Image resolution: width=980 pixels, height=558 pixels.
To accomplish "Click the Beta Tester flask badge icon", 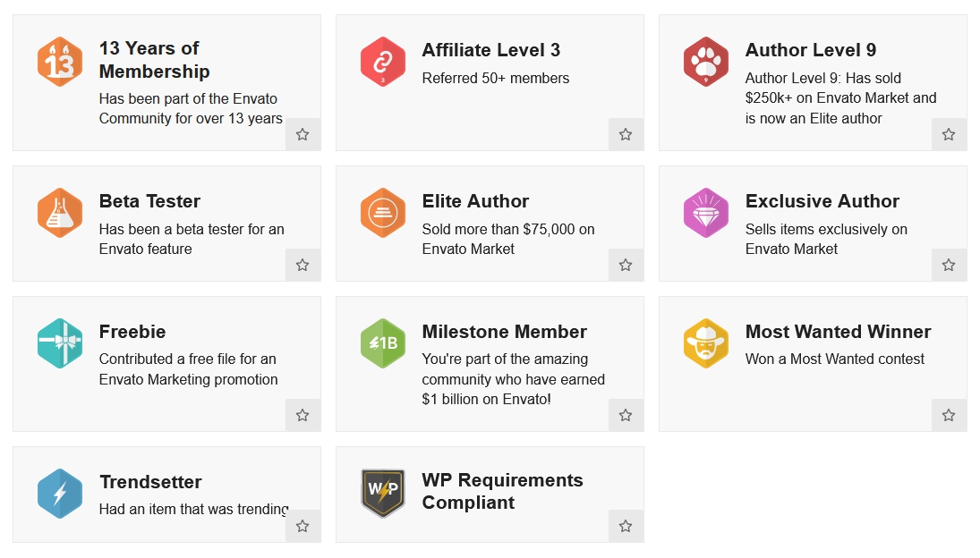I will (x=60, y=213).
